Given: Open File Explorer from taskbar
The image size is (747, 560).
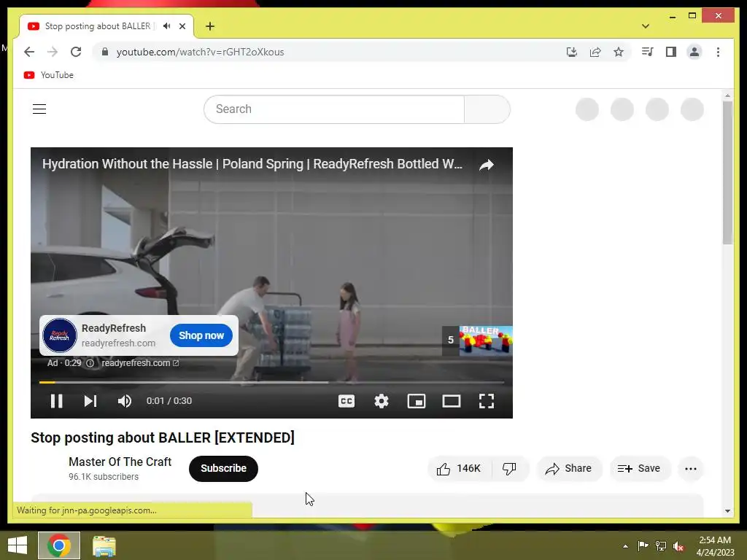Looking at the screenshot, I should [104, 545].
